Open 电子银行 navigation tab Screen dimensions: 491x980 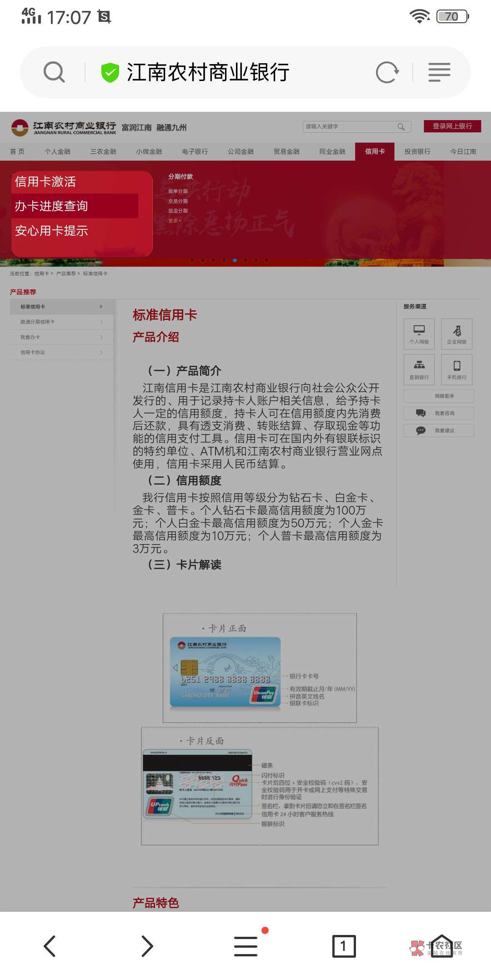[x=195, y=152]
